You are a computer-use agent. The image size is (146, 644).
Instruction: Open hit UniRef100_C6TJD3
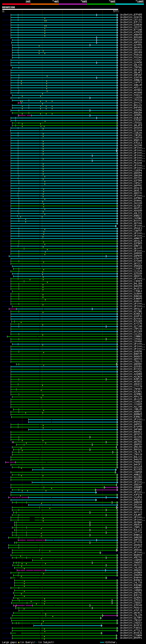click(x=131, y=20)
